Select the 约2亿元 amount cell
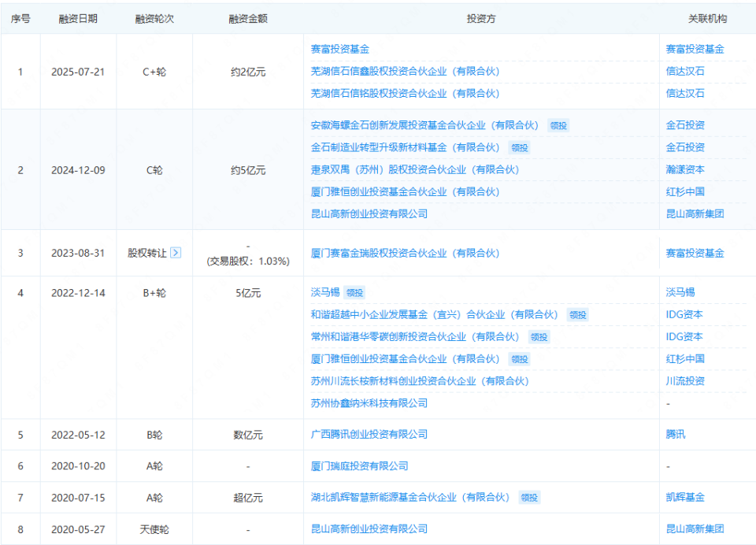 coord(248,72)
